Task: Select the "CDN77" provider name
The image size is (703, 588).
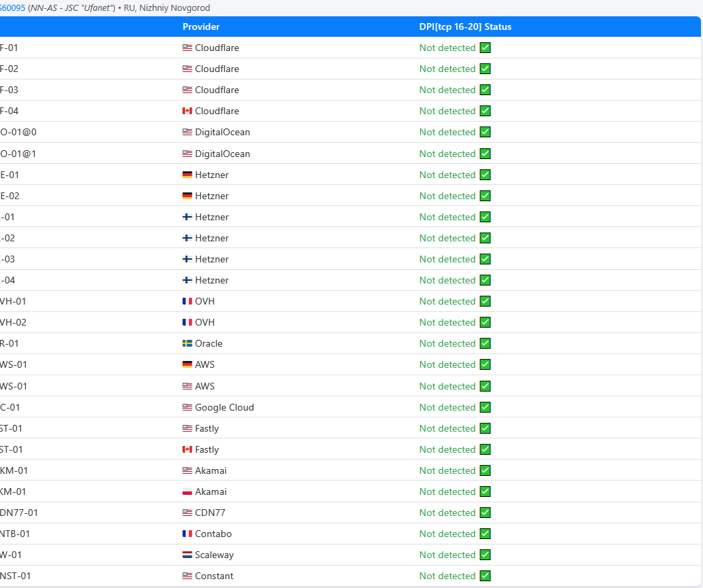Action: (210, 513)
